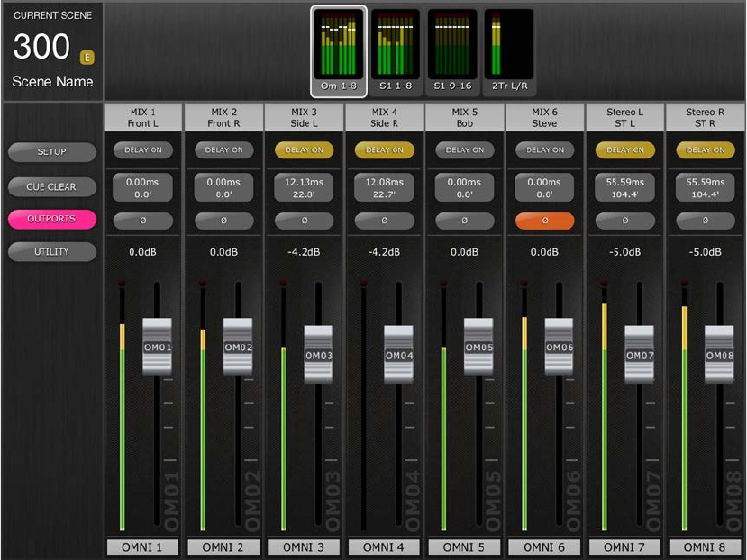Select the OMNI 5 port label
The width and height of the screenshot is (747, 560).
click(464, 547)
